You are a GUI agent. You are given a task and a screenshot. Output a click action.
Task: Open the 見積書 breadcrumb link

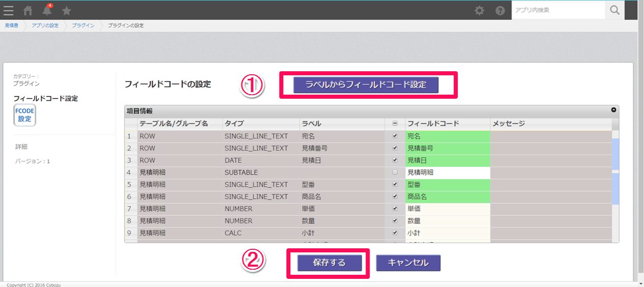(12, 25)
